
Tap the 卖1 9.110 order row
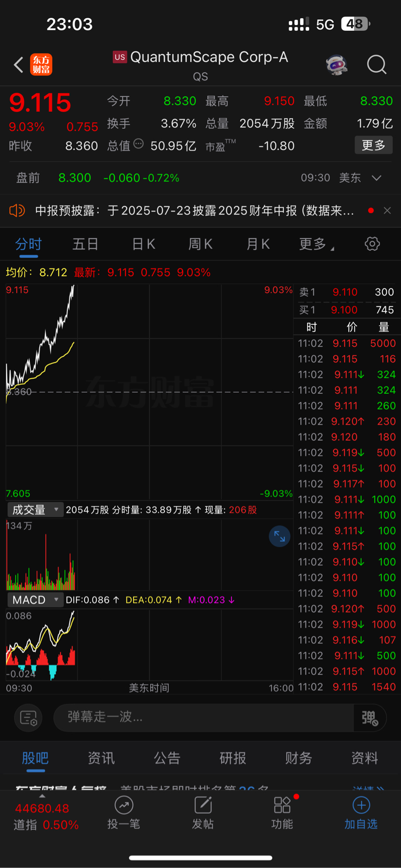[x=347, y=292]
